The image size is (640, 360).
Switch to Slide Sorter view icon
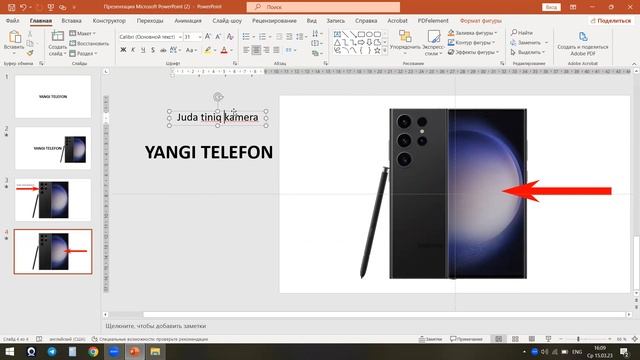point(515,339)
